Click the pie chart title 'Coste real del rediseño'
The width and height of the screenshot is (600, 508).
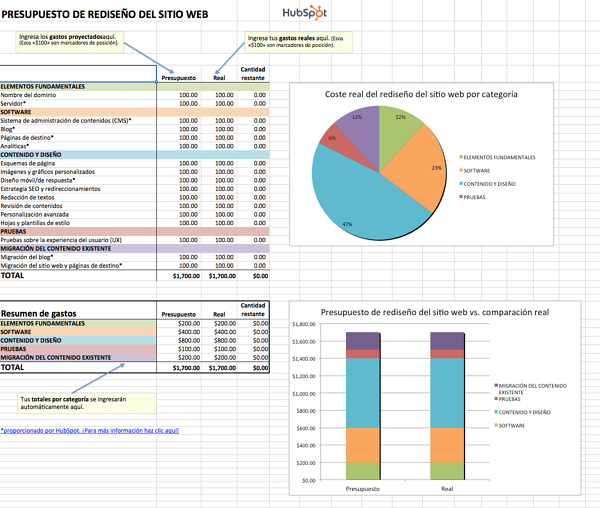(x=421, y=93)
